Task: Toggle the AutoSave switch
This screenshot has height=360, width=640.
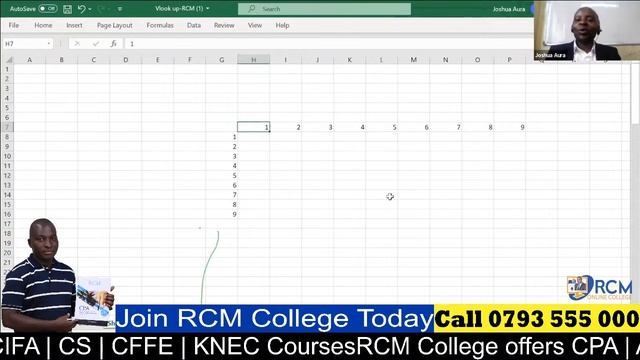Action: point(48,9)
